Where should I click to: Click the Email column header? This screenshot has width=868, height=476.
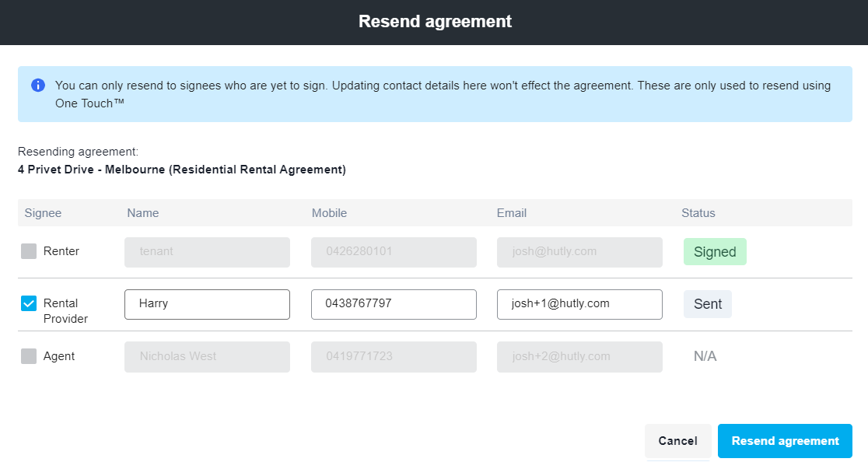click(512, 213)
